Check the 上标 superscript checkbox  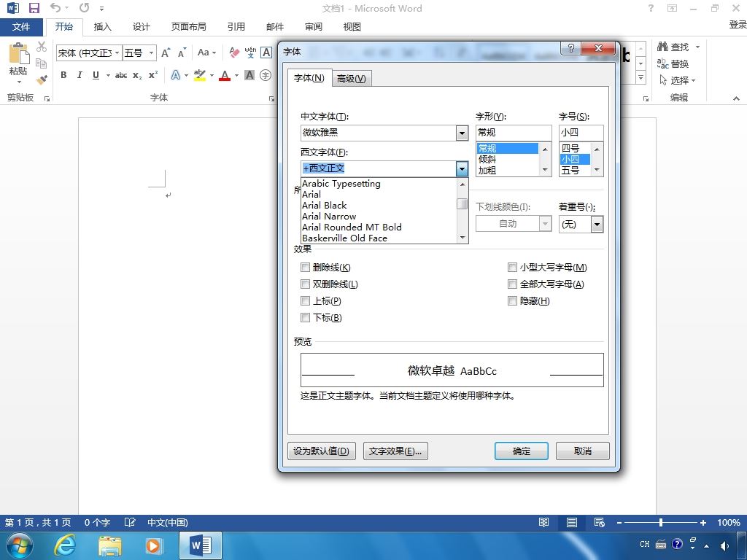pos(306,300)
